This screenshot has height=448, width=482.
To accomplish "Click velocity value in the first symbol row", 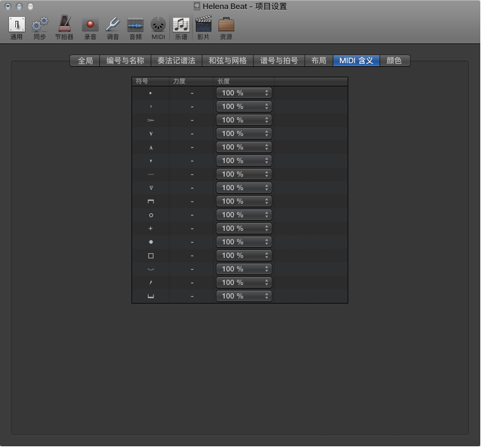I will [192, 93].
